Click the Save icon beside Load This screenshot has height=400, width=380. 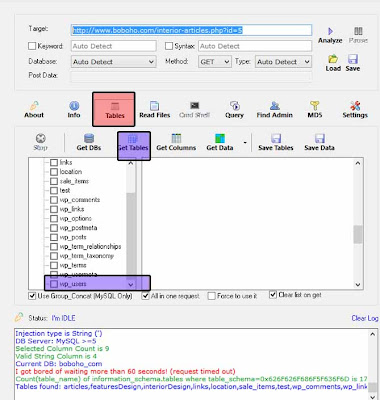[x=353, y=63]
